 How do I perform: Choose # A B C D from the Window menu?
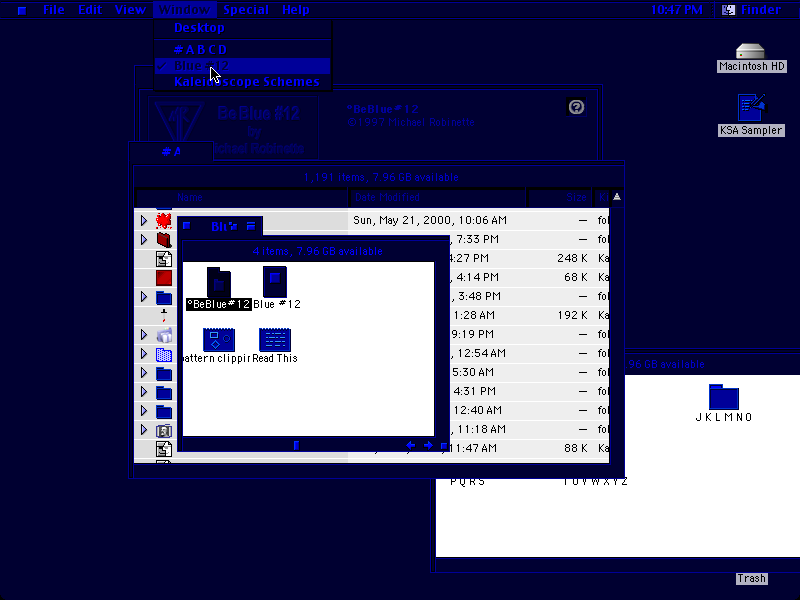243,49
